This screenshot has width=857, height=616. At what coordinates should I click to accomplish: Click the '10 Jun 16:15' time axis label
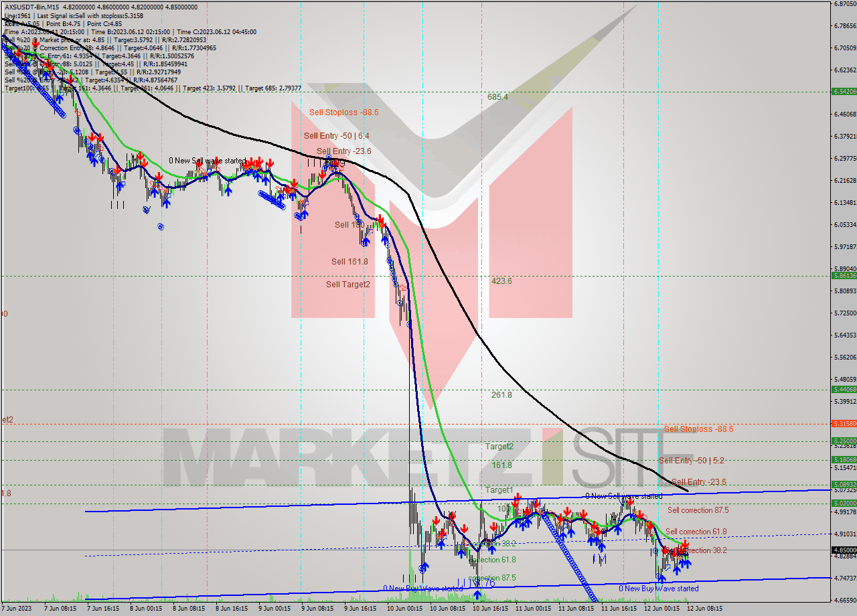[x=491, y=609]
